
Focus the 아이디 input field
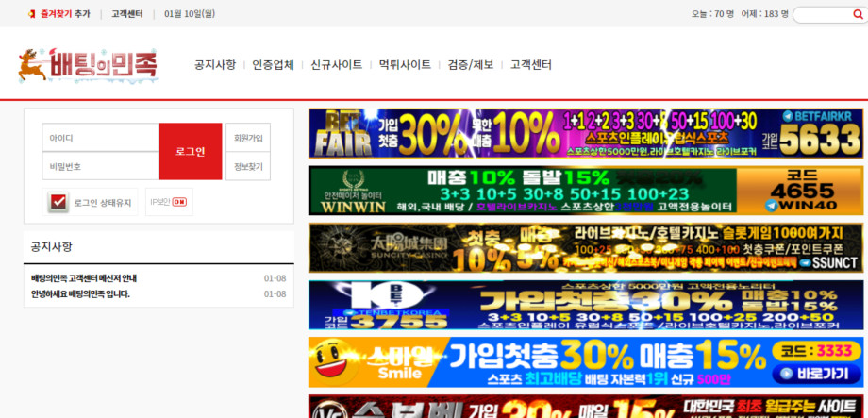pyautogui.click(x=100, y=138)
